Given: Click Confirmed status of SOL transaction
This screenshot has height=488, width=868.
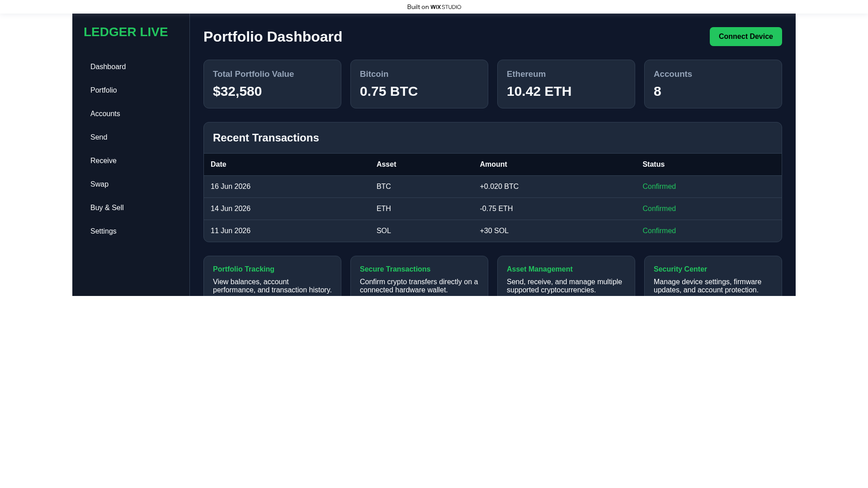Looking at the screenshot, I should (x=659, y=231).
